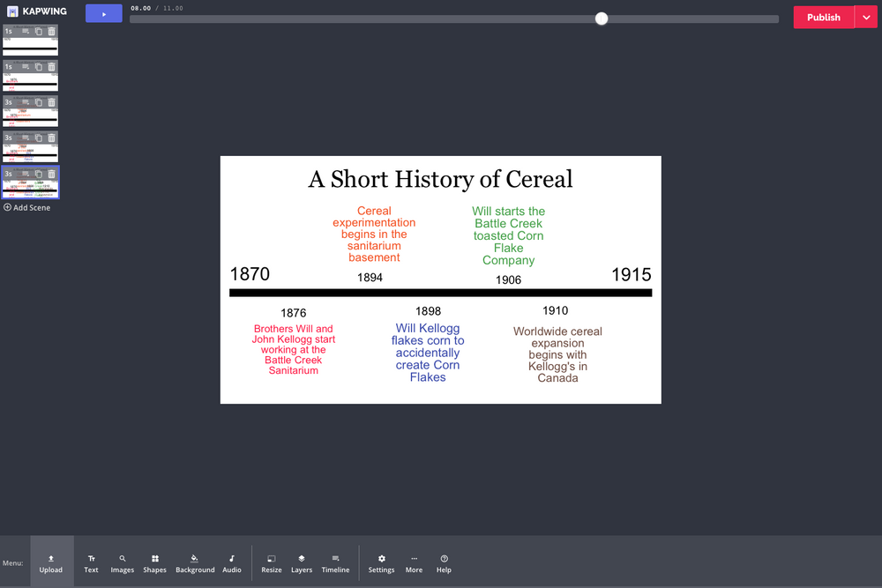Open the Images panel
The width and height of the screenshot is (882, 588).
point(122,562)
